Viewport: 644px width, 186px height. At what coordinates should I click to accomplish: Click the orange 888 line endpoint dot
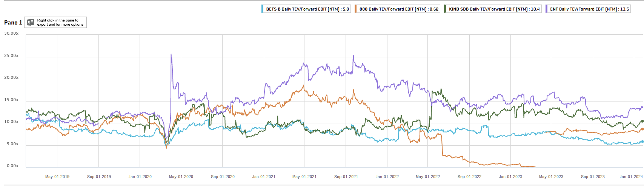642,129
